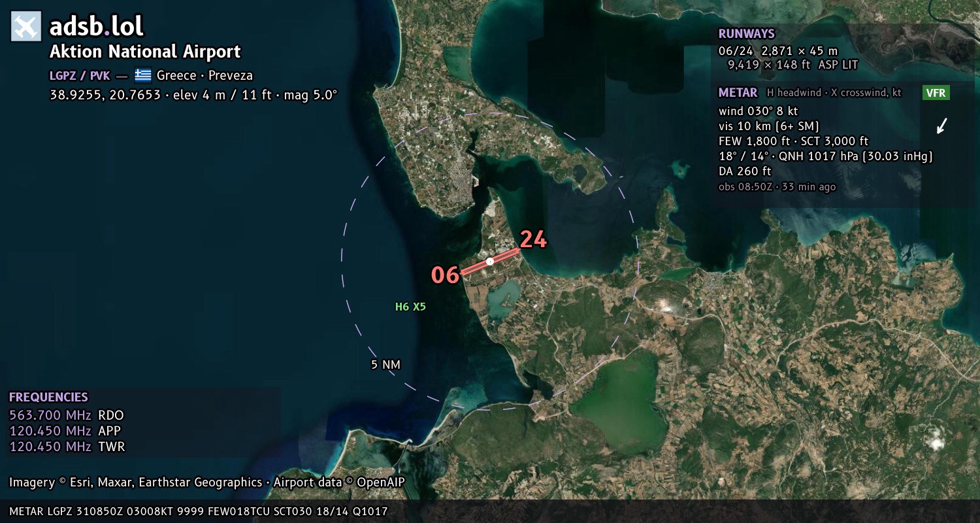The height and width of the screenshot is (523, 980).
Task: Click the coordinates and elevation line
Action: tap(193, 95)
